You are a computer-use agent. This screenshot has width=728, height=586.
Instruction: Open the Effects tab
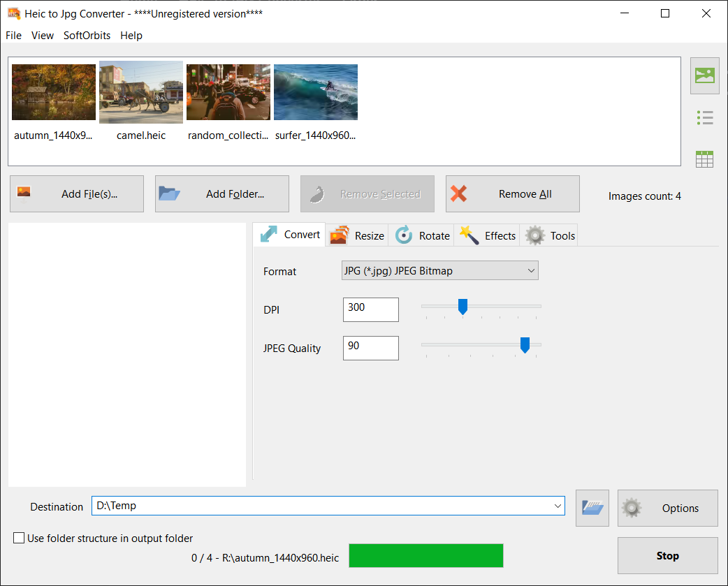pos(488,235)
